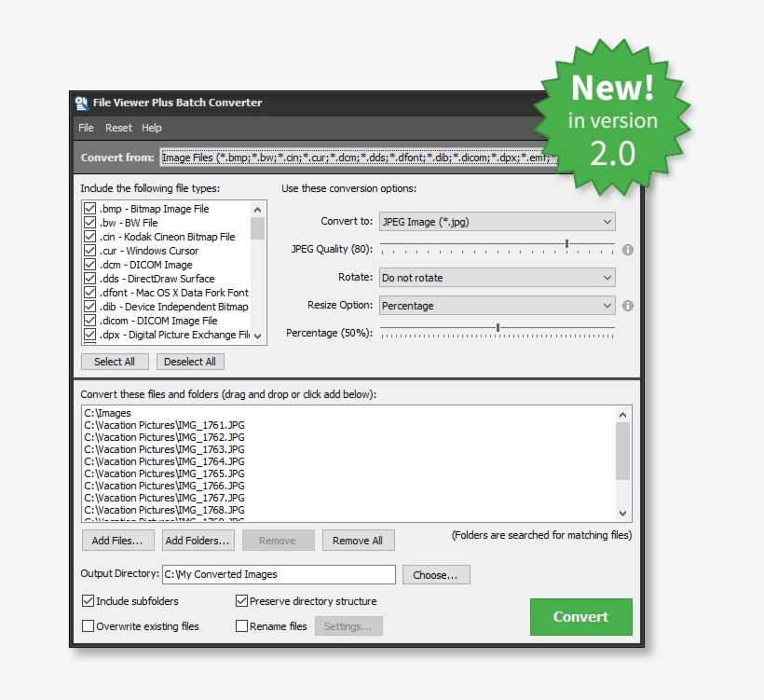This screenshot has width=764, height=700.
Task: Click the file types list scroll down arrow
Action: (258, 336)
